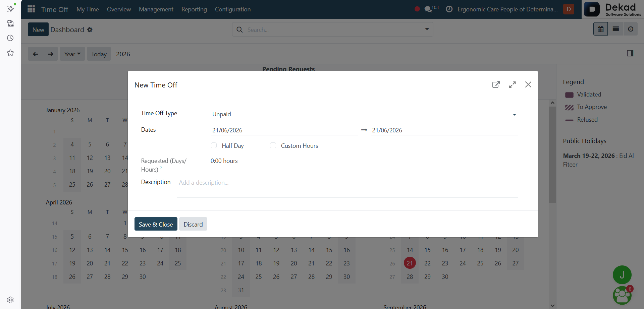Click the To Approve striped legend swatch
This screenshot has width=644, height=309.
pyautogui.click(x=569, y=107)
